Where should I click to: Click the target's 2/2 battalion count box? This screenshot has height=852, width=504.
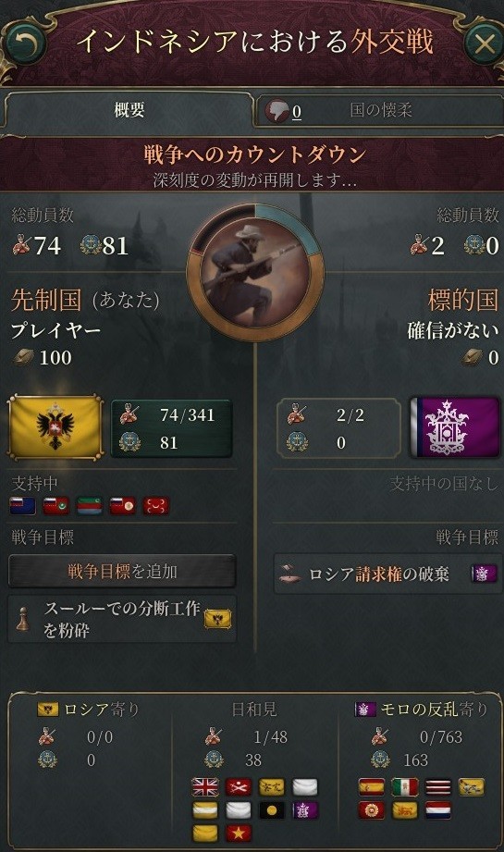click(338, 428)
